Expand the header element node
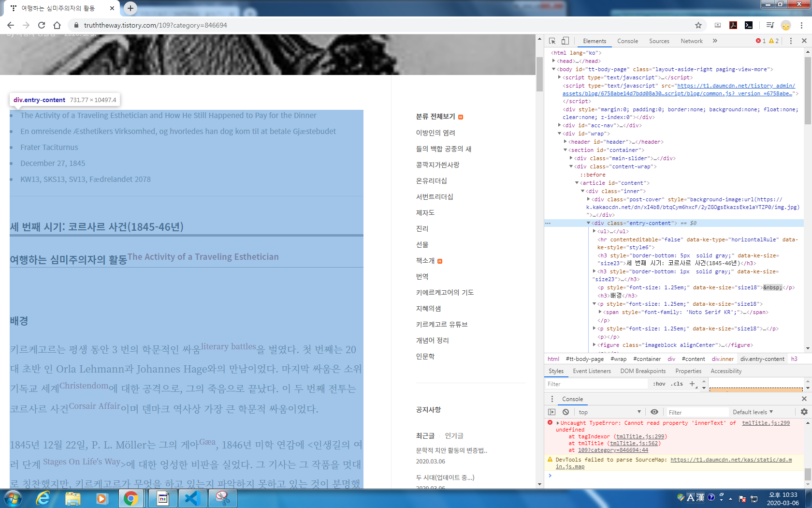The height and width of the screenshot is (508, 812). (565, 142)
